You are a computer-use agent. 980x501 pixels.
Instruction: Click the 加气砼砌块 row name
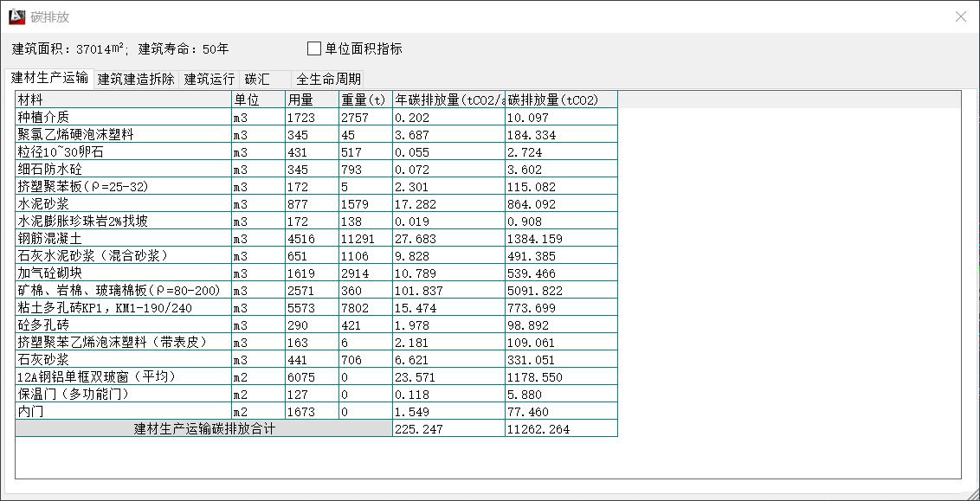click(123, 273)
